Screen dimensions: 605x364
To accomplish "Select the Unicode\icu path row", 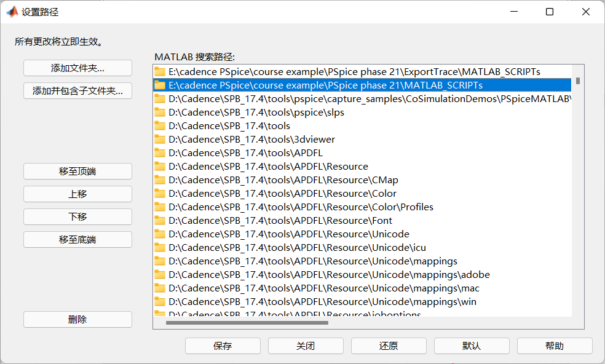I will [x=362, y=247].
